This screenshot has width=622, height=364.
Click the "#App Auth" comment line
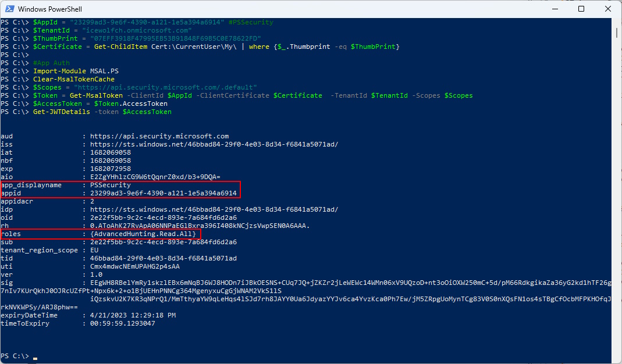[x=51, y=63]
